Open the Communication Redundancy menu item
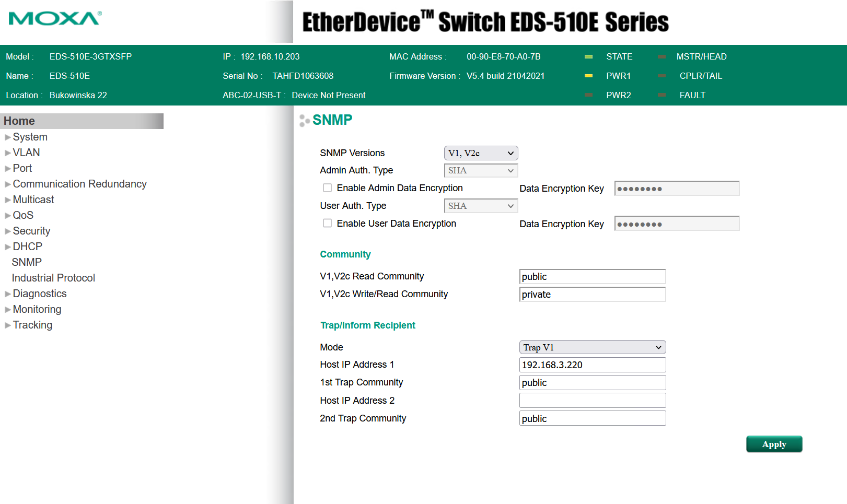The height and width of the screenshot is (504, 847). click(79, 184)
